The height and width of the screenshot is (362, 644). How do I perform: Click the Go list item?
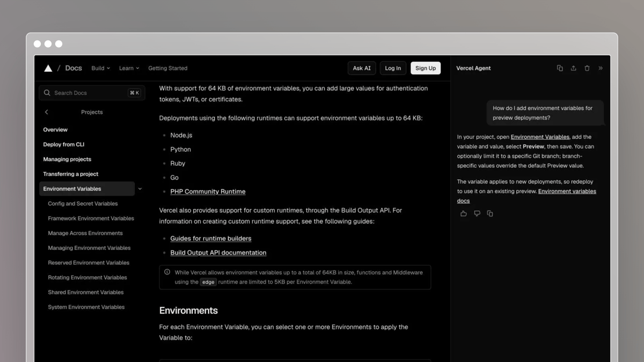click(174, 178)
